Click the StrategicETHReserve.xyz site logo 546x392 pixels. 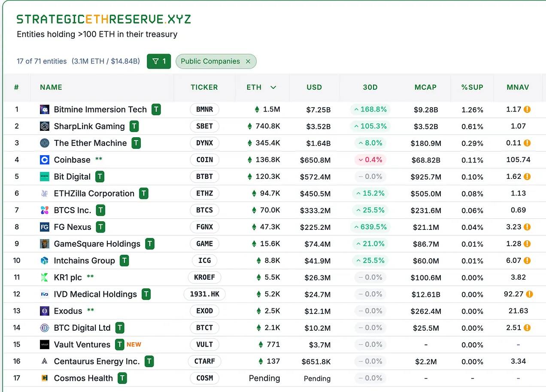[103, 19]
